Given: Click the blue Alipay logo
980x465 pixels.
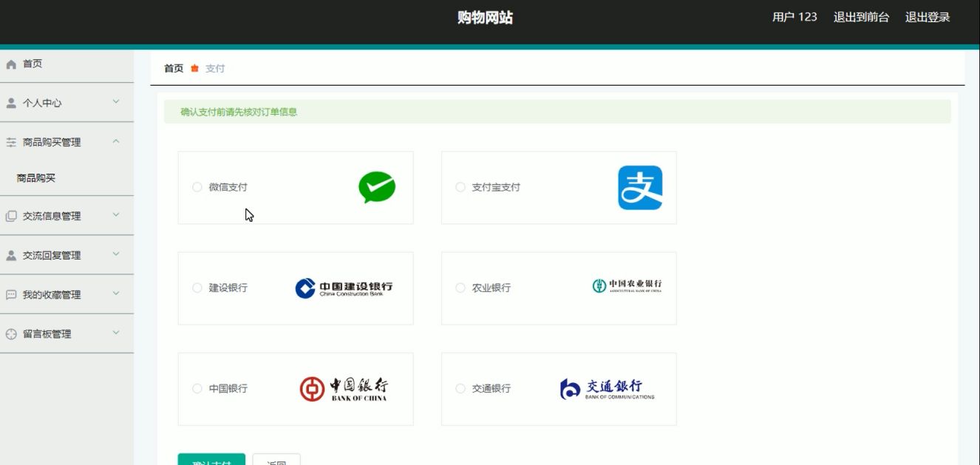Looking at the screenshot, I should (x=640, y=188).
